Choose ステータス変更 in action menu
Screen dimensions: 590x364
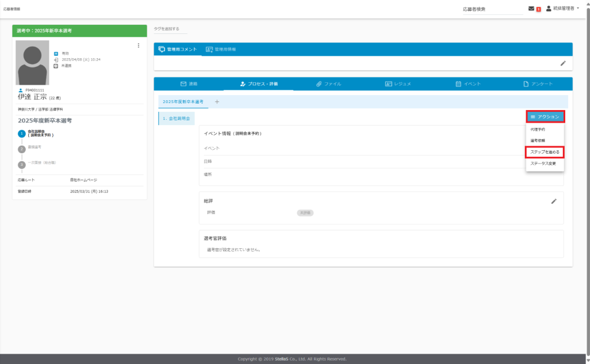point(543,164)
